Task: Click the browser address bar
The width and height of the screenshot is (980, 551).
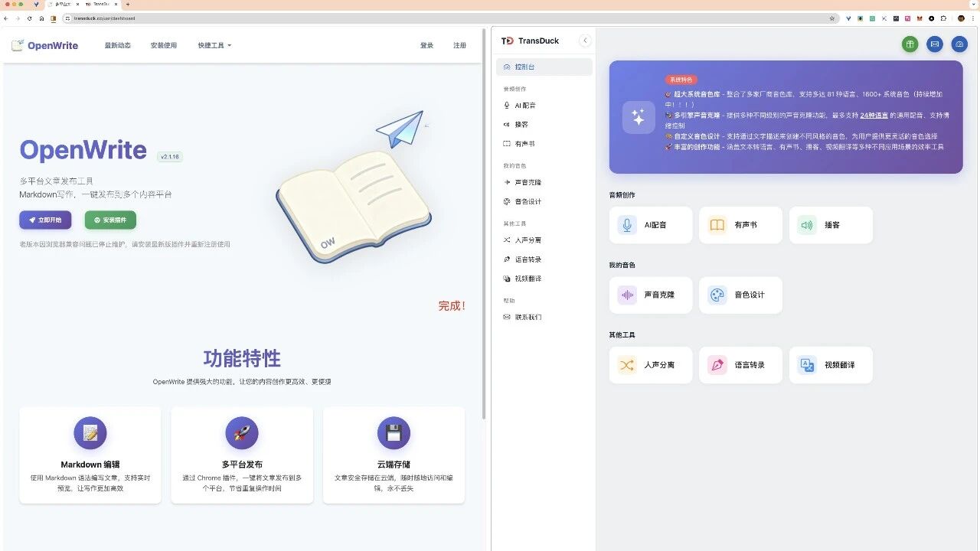Action: click(x=450, y=18)
